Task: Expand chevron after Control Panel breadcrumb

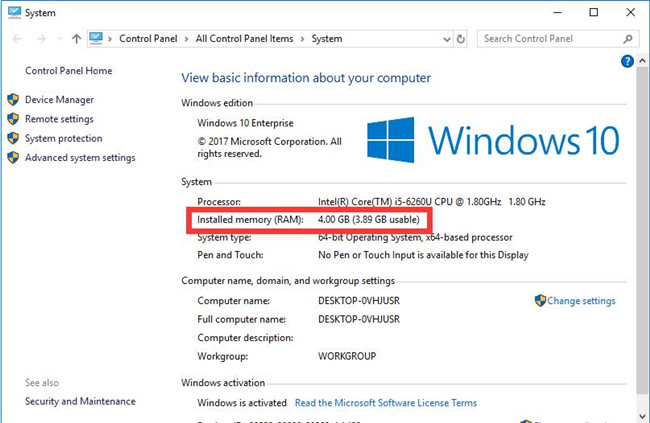Action: [x=186, y=39]
